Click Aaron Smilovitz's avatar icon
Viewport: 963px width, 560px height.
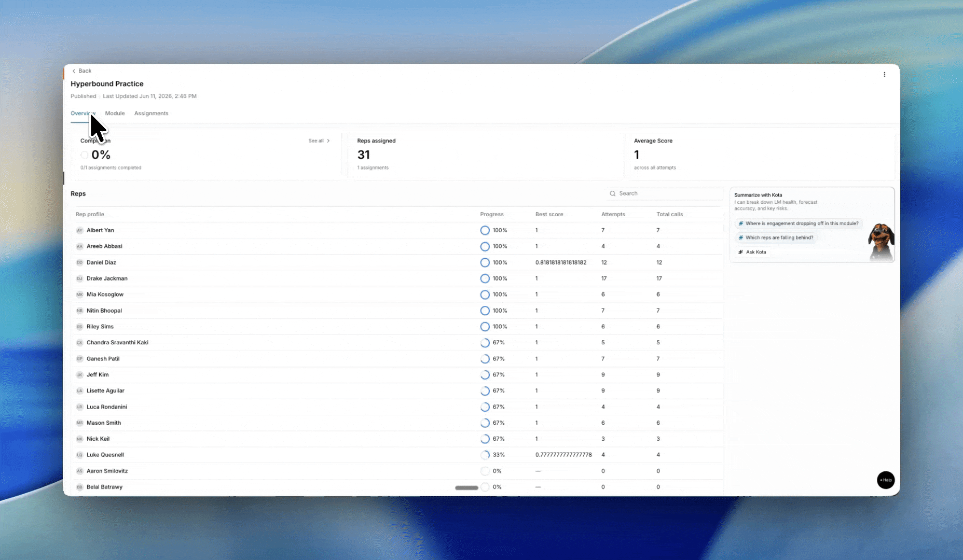(x=79, y=471)
